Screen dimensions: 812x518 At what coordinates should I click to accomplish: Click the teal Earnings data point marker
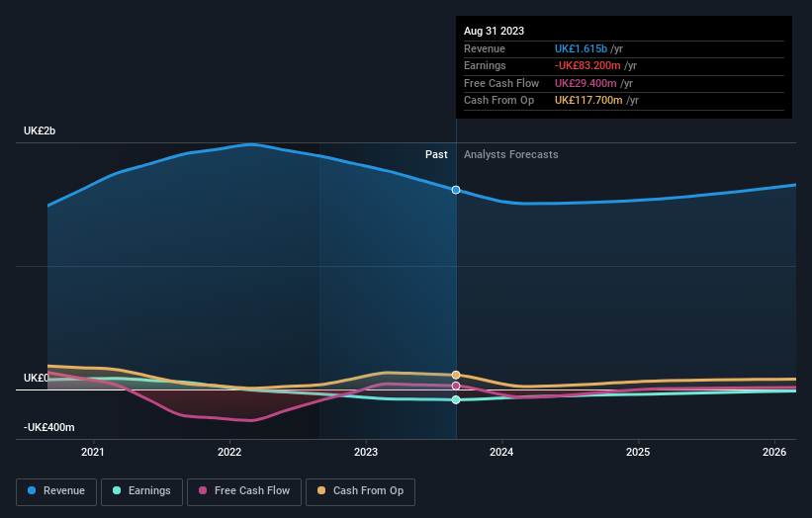pos(456,399)
